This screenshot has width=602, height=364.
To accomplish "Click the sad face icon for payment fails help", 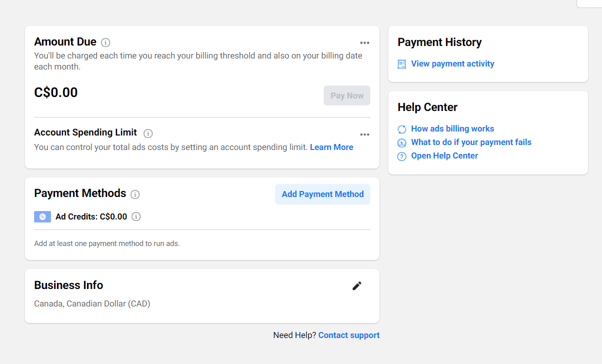I will click(x=402, y=142).
